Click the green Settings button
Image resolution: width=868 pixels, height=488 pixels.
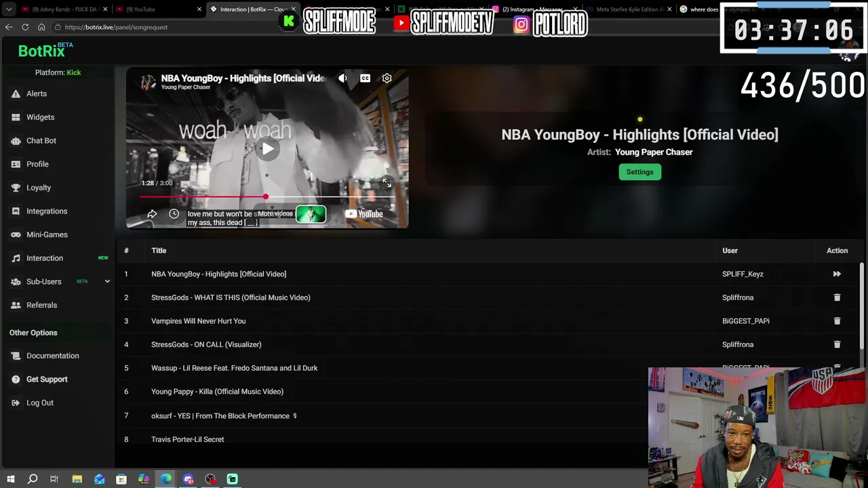coord(639,172)
